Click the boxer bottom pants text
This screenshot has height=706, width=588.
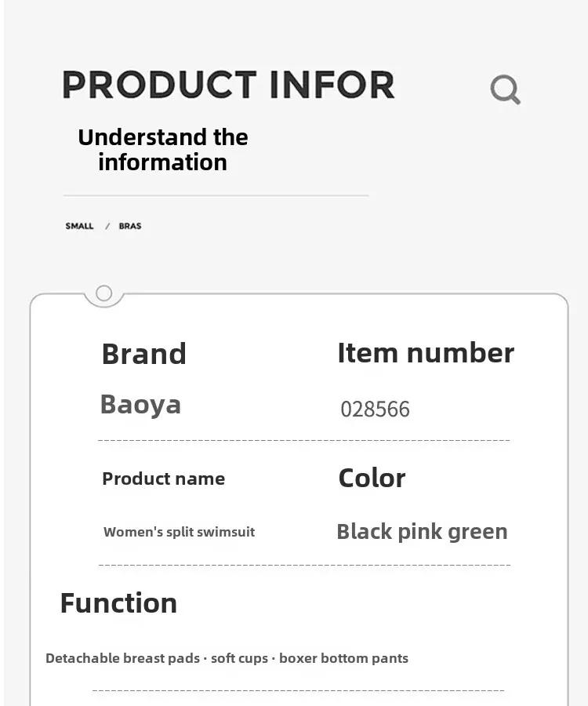coord(343,658)
